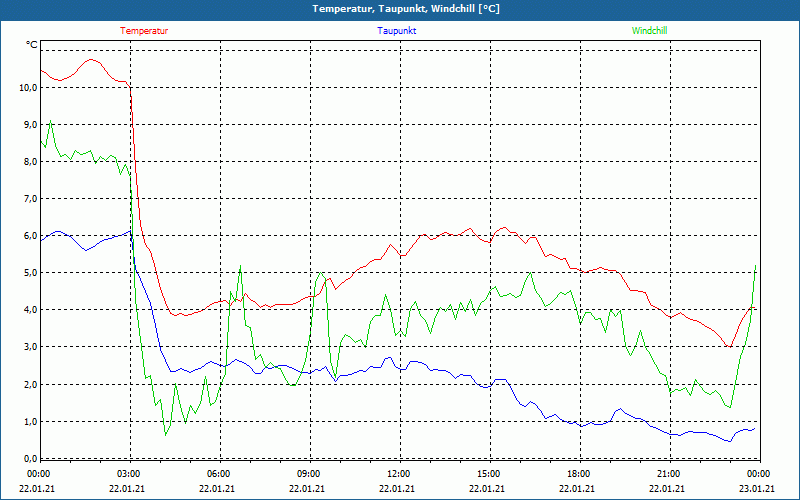
Task: Click the 9,0 y-axis value
Action: pyautogui.click(x=30, y=124)
